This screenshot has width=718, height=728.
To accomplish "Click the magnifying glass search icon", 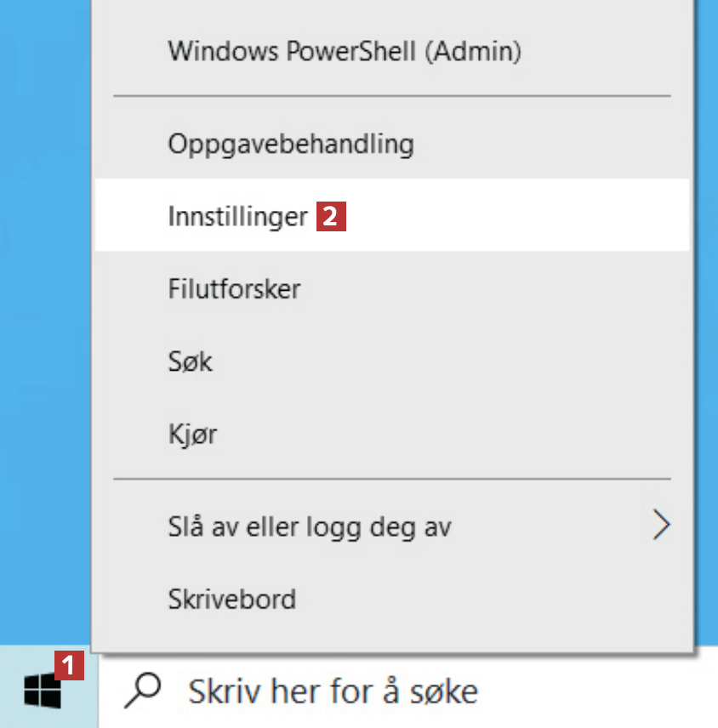I will [142, 691].
